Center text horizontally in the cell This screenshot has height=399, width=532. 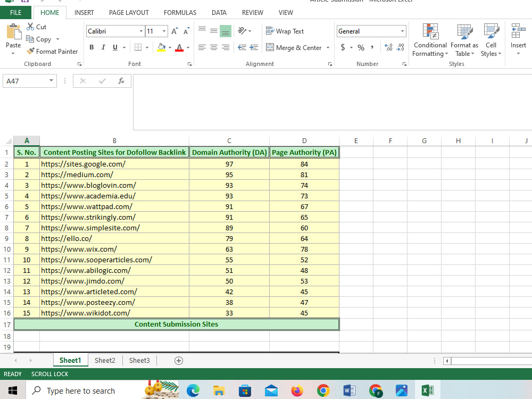coord(214,47)
